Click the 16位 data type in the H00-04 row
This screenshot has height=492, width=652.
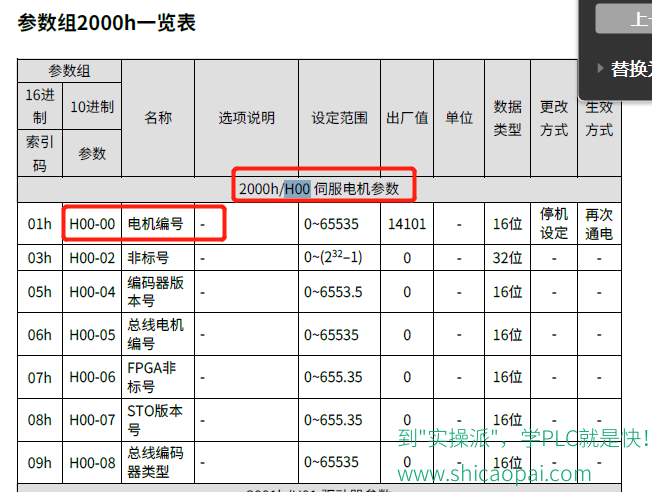[x=507, y=292]
